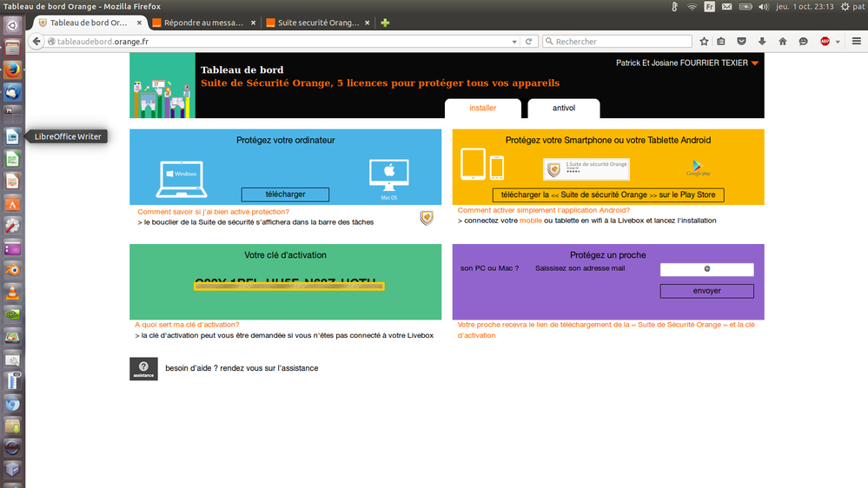Go to the Firefox home page icon

782,42
